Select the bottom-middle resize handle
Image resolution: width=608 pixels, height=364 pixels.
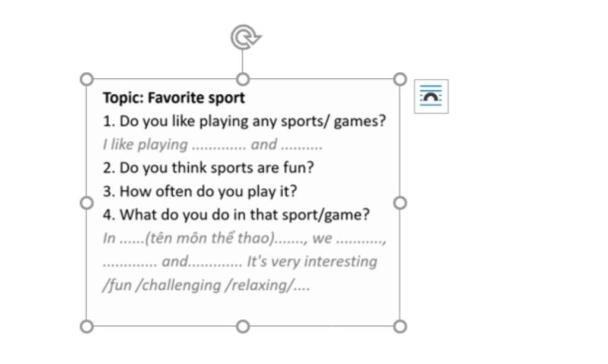point(243,327)
